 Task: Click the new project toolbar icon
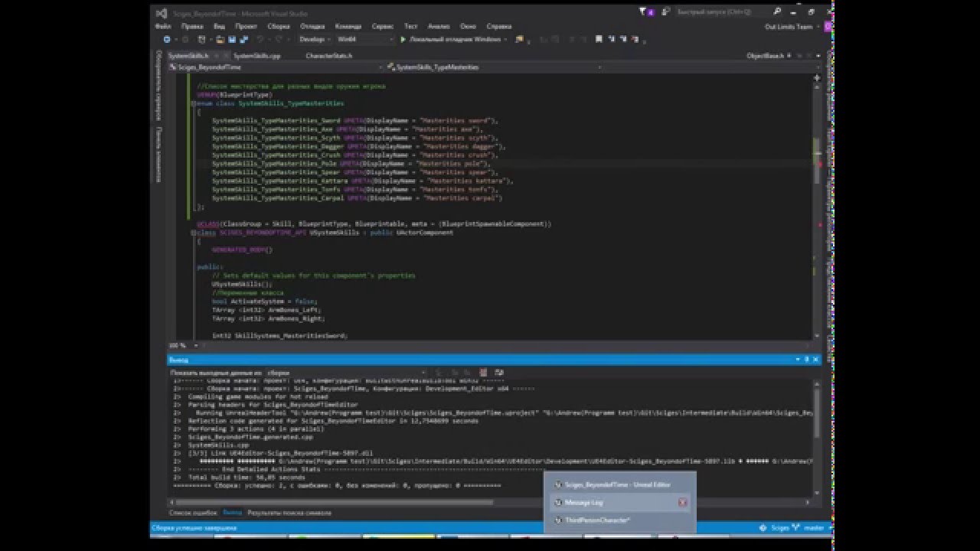pyautogui.click(x=202, y=39)
